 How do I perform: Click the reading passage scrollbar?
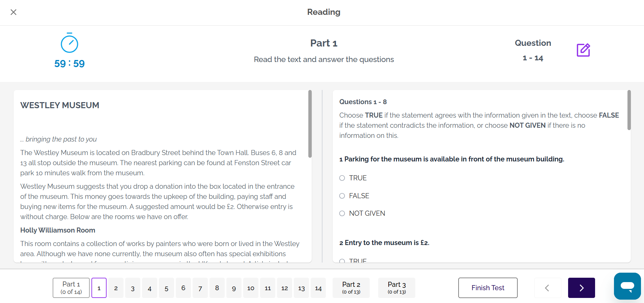(310, 124)
